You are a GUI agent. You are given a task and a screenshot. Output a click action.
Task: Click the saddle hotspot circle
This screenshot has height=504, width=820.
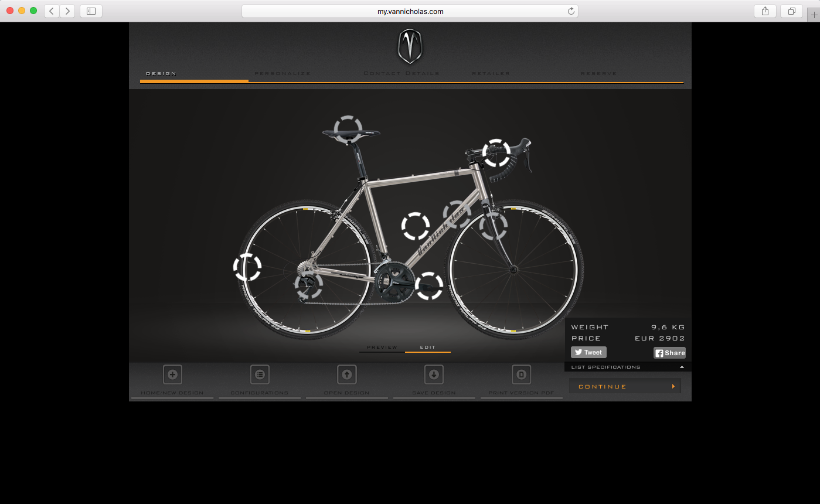pos(348,130)
